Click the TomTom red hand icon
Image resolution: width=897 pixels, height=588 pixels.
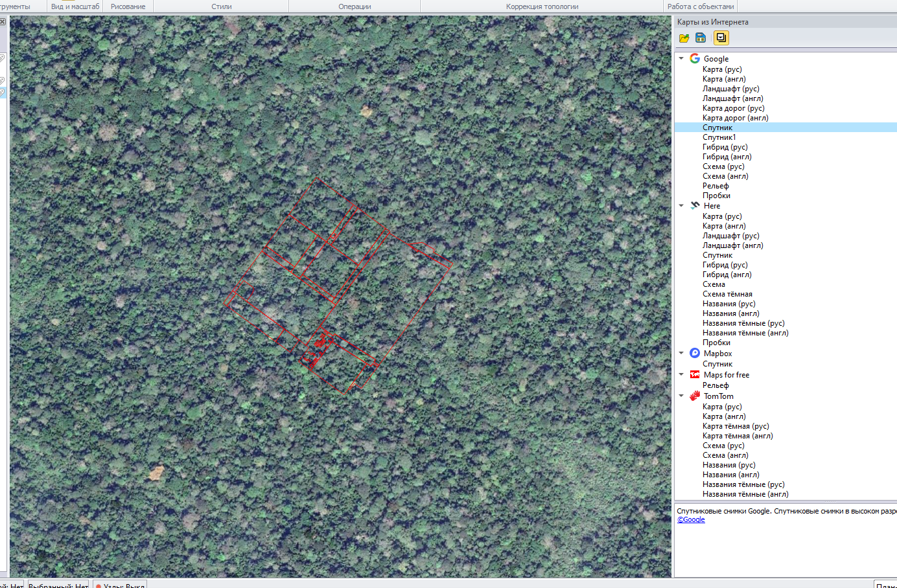click(695, 396)
